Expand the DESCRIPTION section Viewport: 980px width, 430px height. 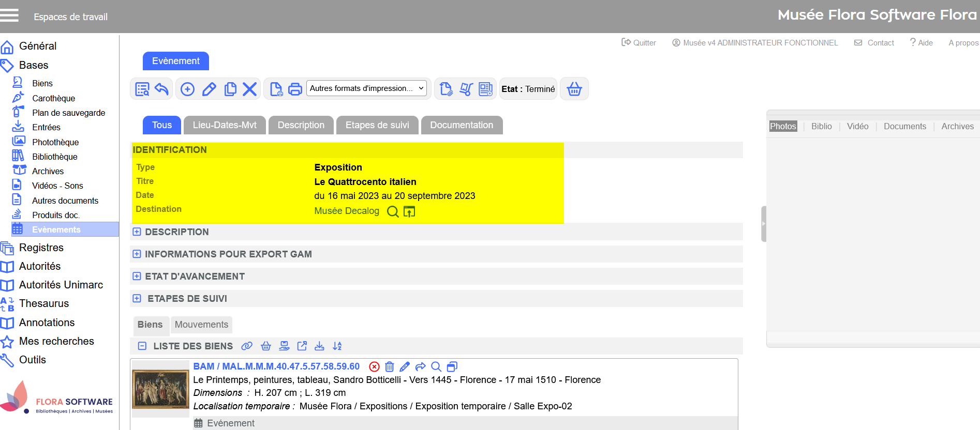(x=137, y=232)
